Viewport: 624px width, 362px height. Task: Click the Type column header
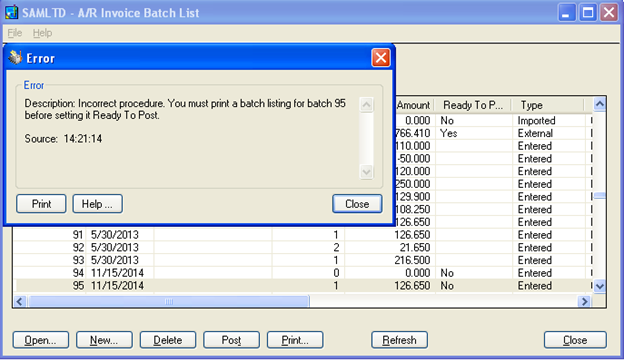548,105
